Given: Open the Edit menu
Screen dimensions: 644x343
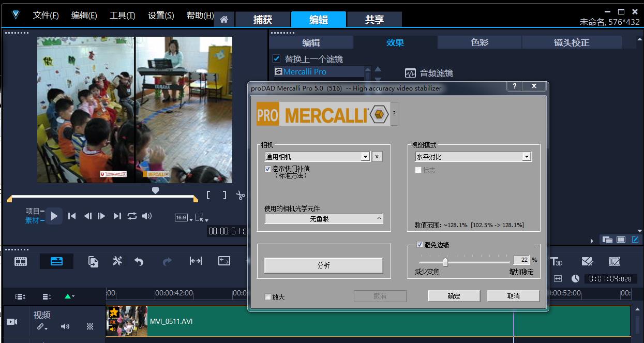Looking at the screenshot, I should [x=84, y=16].
